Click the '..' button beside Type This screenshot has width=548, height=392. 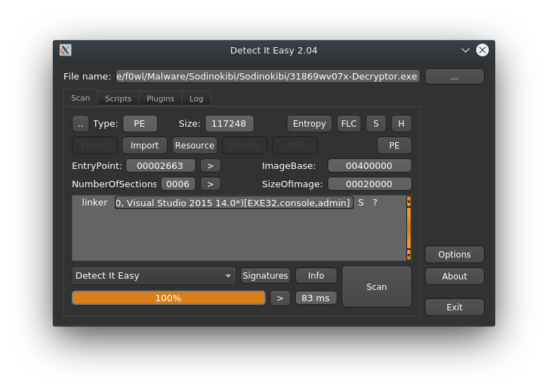[81, 124]
